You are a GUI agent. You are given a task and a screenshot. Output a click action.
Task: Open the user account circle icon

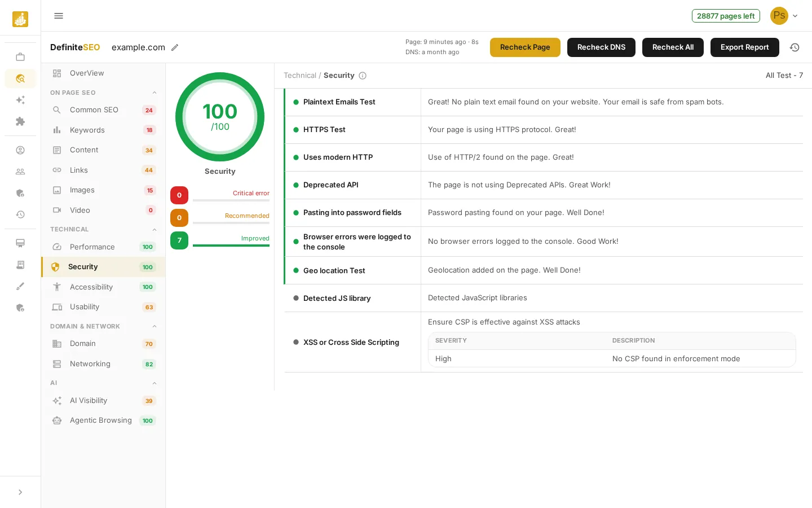[20, 150]
